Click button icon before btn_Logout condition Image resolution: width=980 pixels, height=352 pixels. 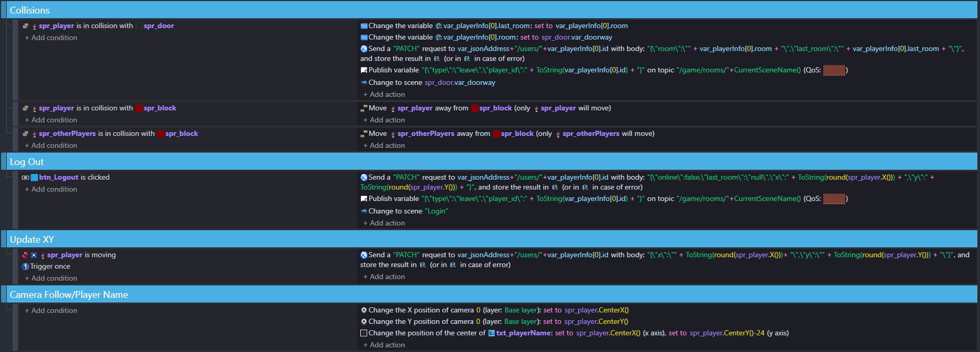[26, 178]
